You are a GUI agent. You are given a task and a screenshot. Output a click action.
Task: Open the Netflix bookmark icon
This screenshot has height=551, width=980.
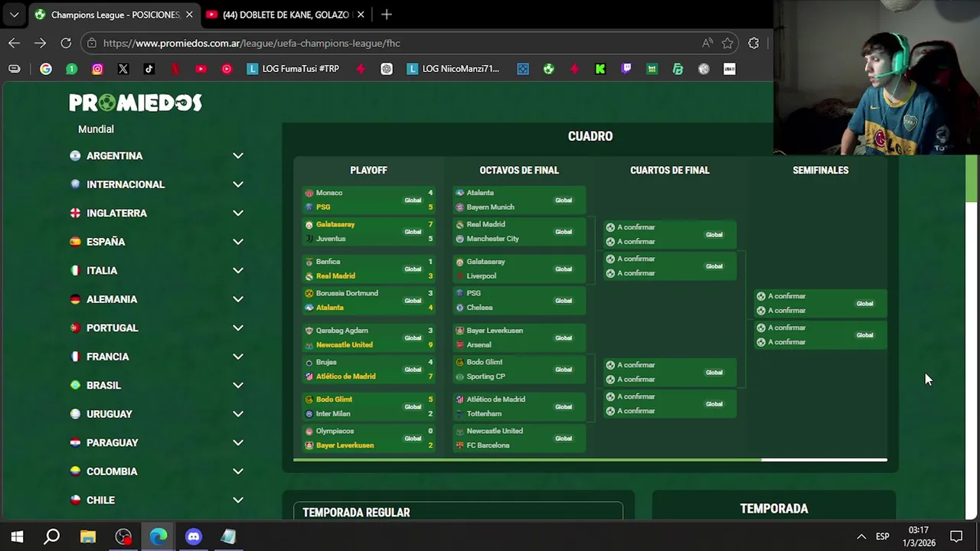pyautogui.click(x=175, y=69)
